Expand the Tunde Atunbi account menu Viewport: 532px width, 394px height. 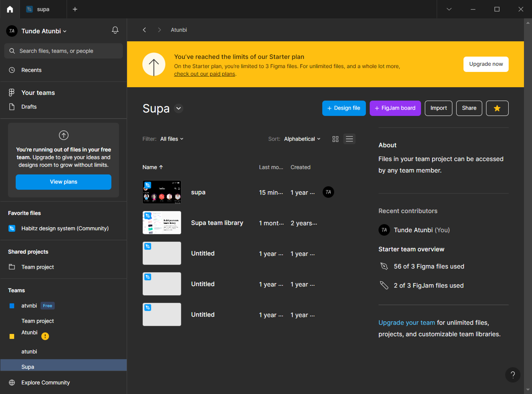click(44, 31)
